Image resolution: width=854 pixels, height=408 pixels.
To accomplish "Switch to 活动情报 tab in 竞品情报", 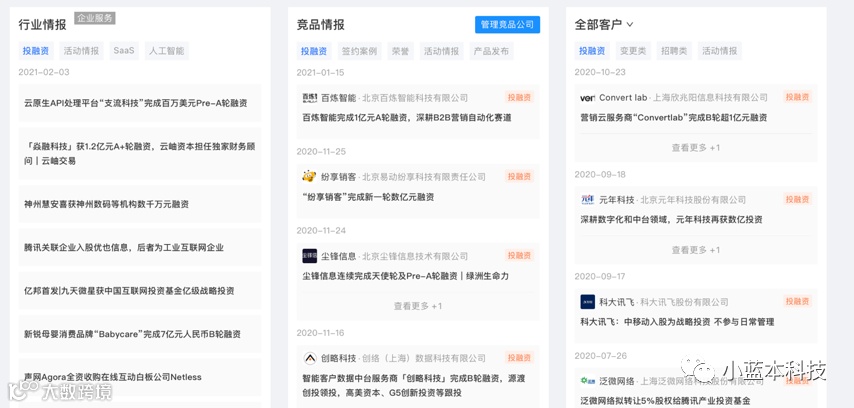I will [x=441, y=51].
